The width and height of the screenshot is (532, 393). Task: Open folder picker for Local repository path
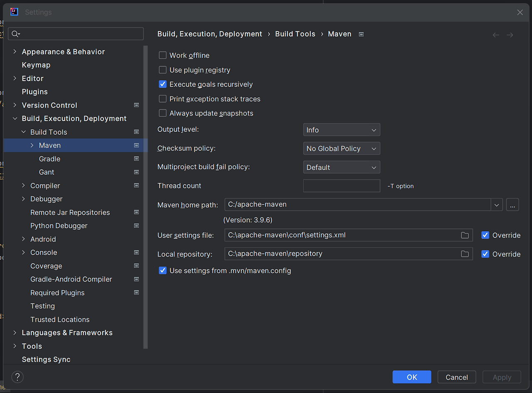pos(465,253)
